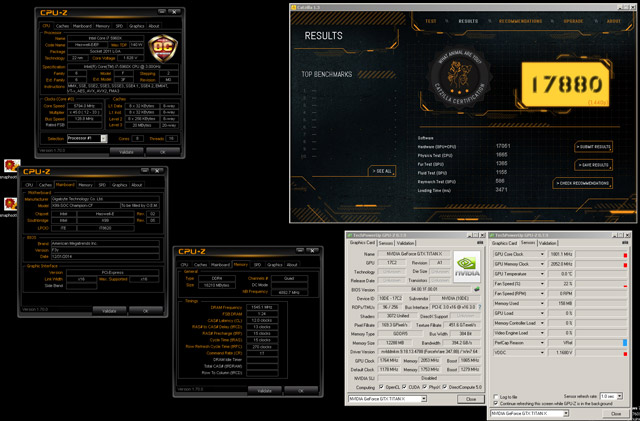Screen dimensions: 640x421
Task: Open the Processor #1 selection dropdown
Action: click(x=104, y=138)
